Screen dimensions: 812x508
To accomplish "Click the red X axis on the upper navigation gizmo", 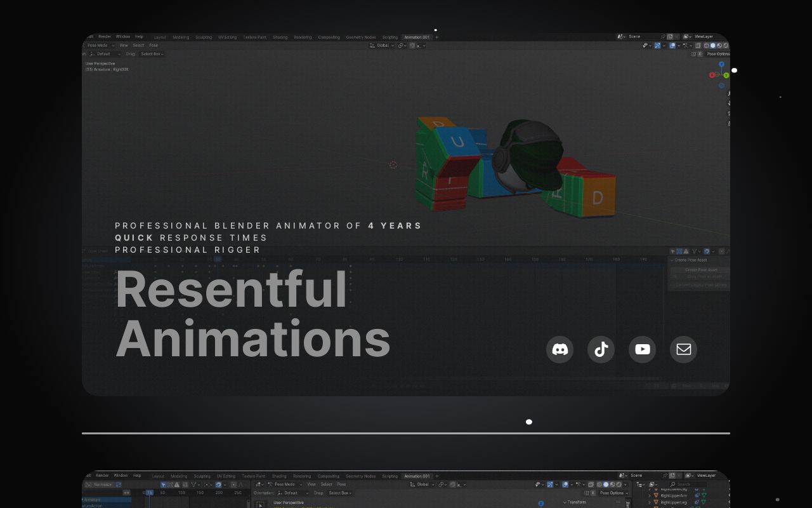I will 712,75.
